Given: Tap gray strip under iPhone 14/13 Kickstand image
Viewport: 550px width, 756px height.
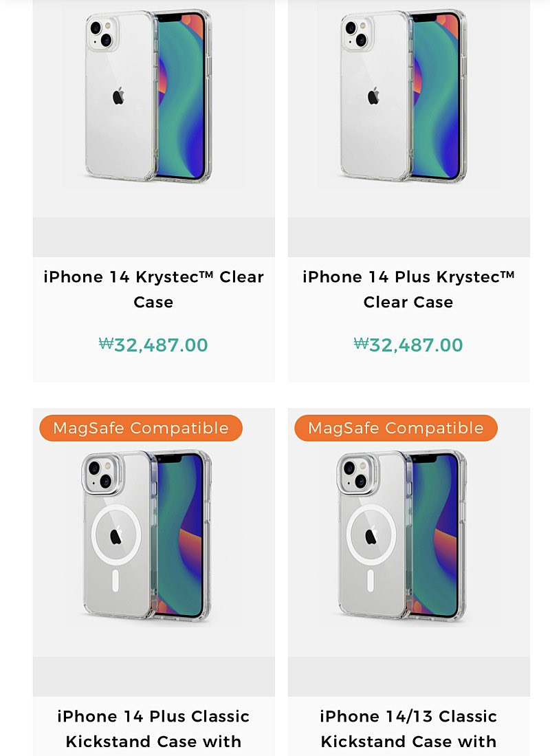Looking at the screenshot, I should [408, 676].
